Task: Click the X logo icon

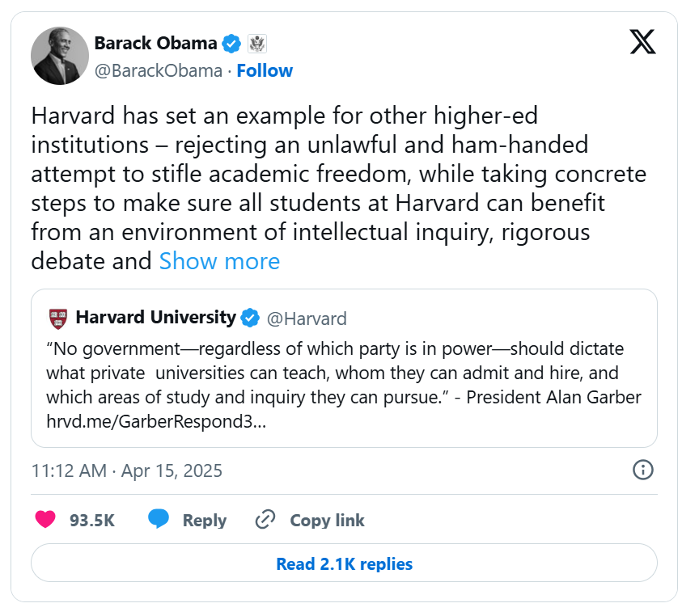Action: point(642,42)
